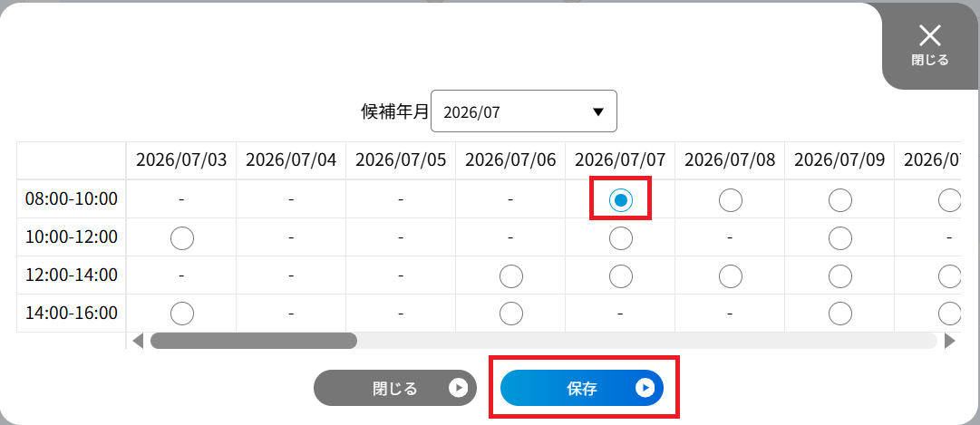The width and height of the screenshot is (980, 425).
Task: Select 2026/07/06 12:00-14:00 slot
Action: (x=511, y=275)
